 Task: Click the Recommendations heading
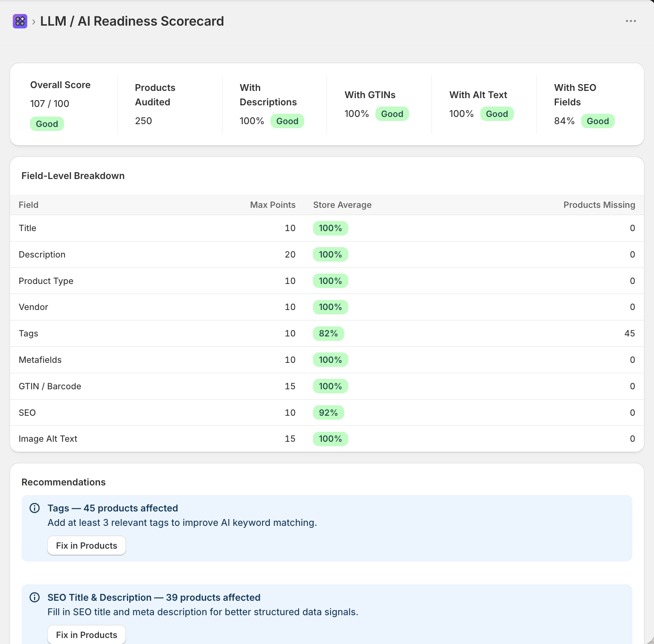(64, 482)
